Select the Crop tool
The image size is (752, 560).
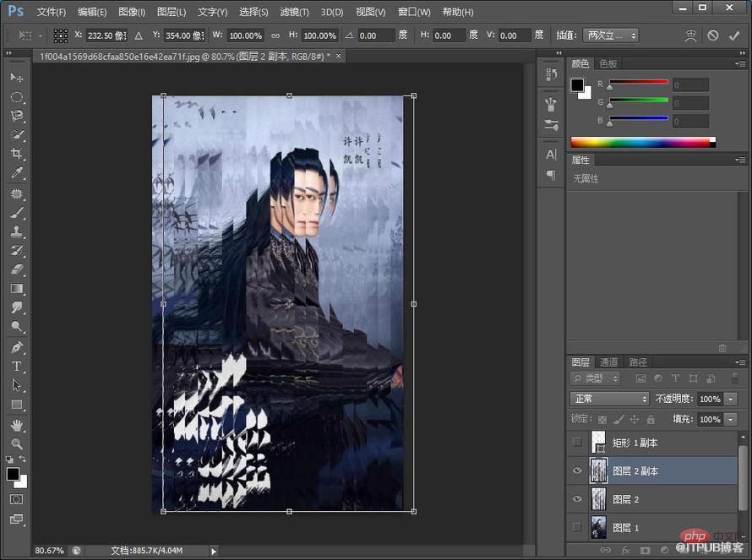tap(17, 154)
